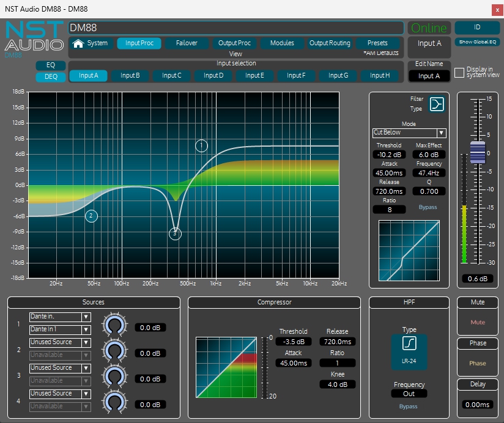Select DEQ band node 3 on graph
This screenshot has width=504, height=423.
click(175, 234)
